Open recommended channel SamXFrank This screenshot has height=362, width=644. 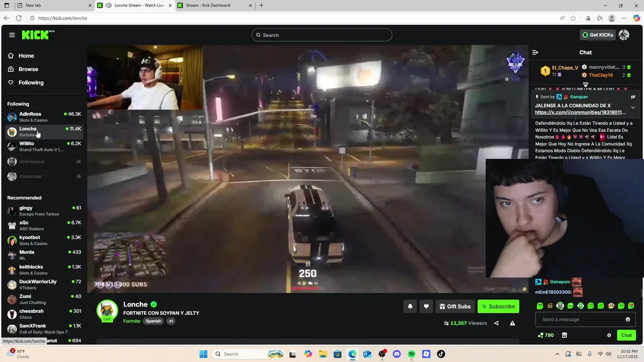coord(44,329)
